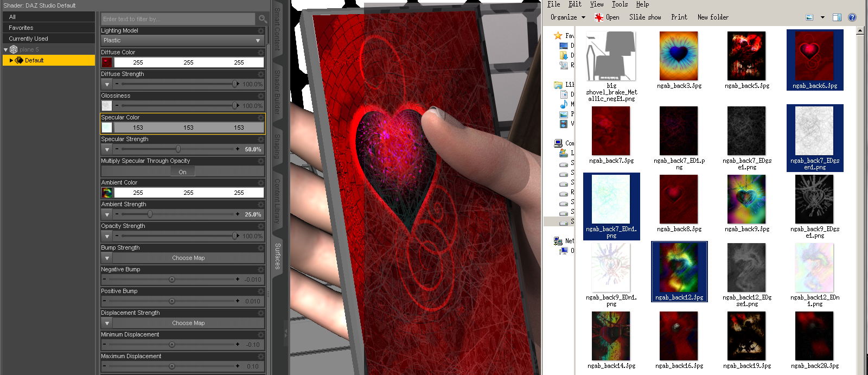Open the Diffuse Color gear settings icon
The height and width of the screenshot is (375, 868).
261,53
